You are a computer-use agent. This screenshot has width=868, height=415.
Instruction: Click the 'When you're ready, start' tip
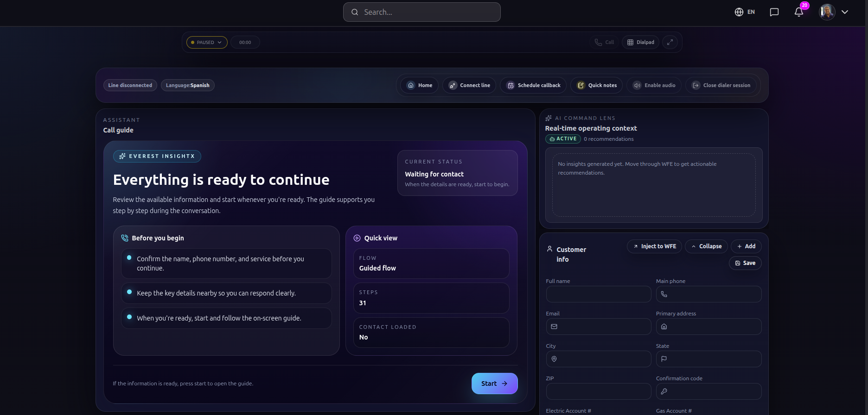coord(226,318)
